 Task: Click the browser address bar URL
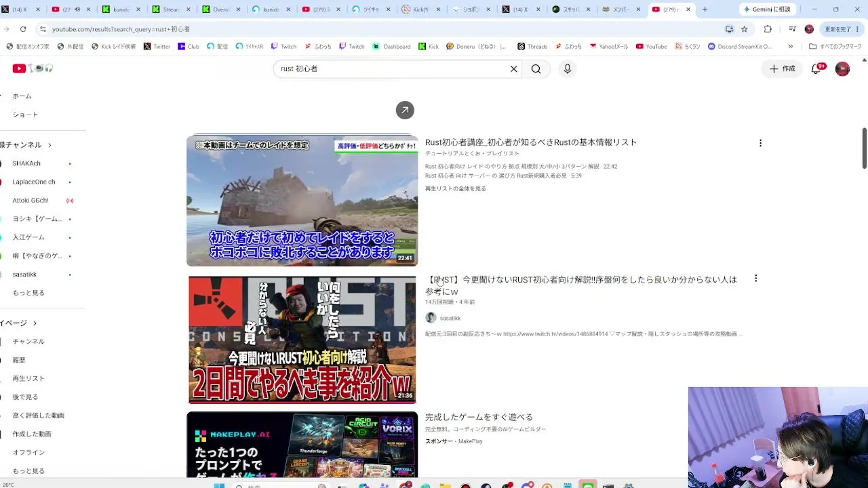[x=121, y=29]
